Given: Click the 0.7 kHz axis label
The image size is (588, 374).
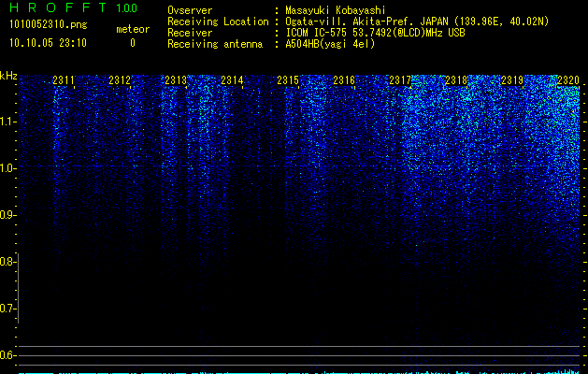Looking at the screenshot, I should click(x=7, y=309).
